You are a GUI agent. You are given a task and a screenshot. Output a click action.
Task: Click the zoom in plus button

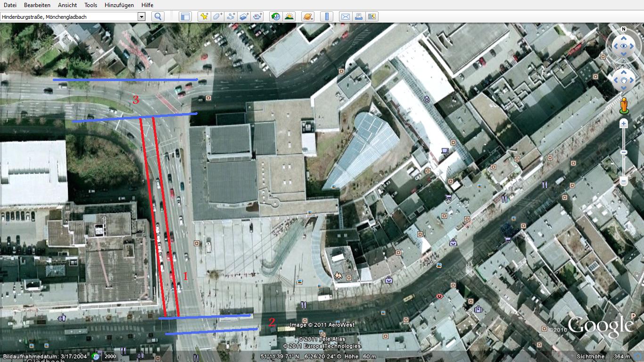click(624, 123)
